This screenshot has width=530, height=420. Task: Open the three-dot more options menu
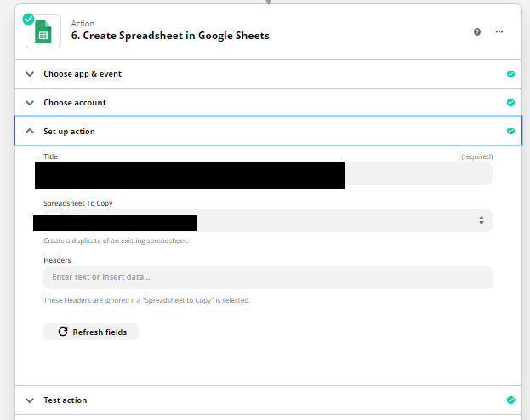pyautogui.click(x=499, y=31)
